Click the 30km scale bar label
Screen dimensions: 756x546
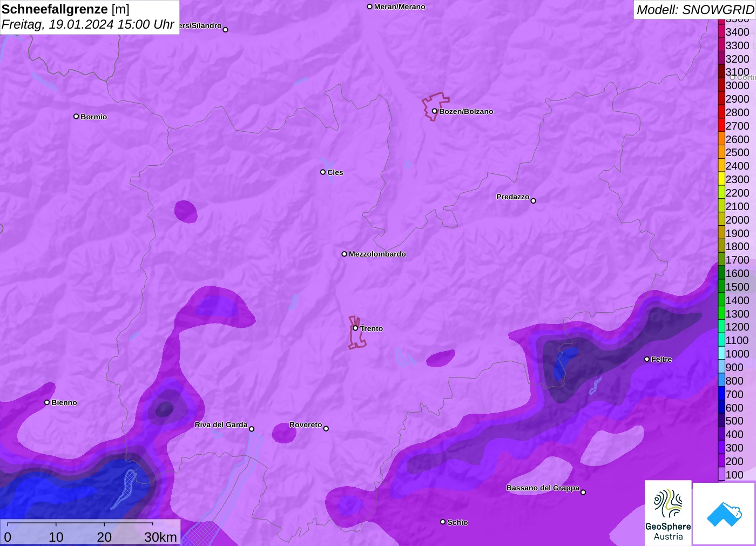tap(160, 537)
